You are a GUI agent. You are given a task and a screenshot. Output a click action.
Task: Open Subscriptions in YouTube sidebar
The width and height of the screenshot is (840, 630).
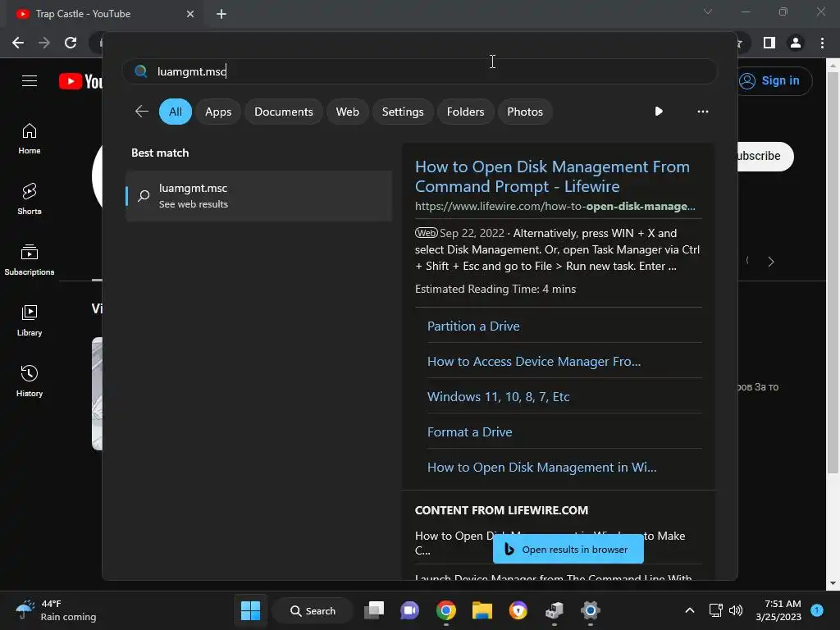[x=30, y=260]
